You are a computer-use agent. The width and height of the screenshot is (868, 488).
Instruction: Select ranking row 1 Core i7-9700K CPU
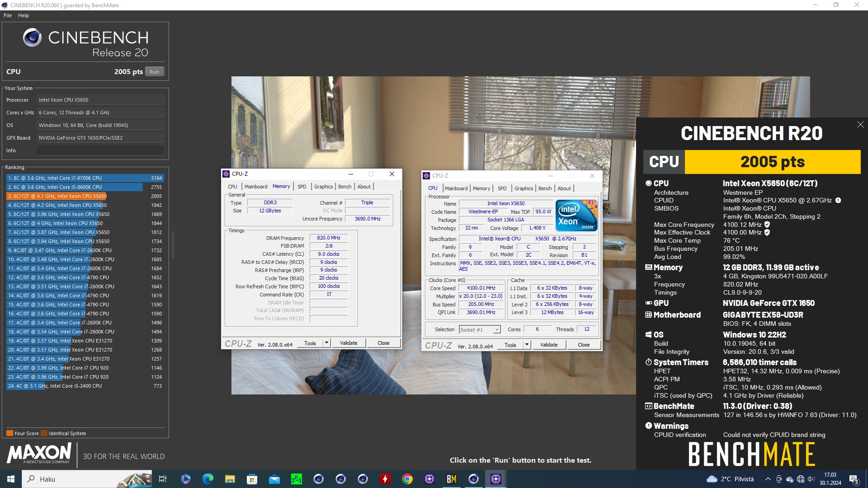coord(85,178)
